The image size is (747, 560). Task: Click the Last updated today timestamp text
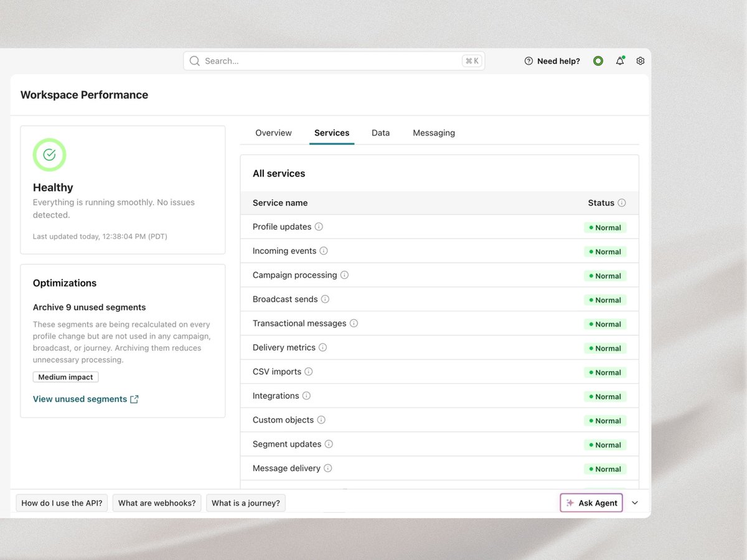pos(100,236)
